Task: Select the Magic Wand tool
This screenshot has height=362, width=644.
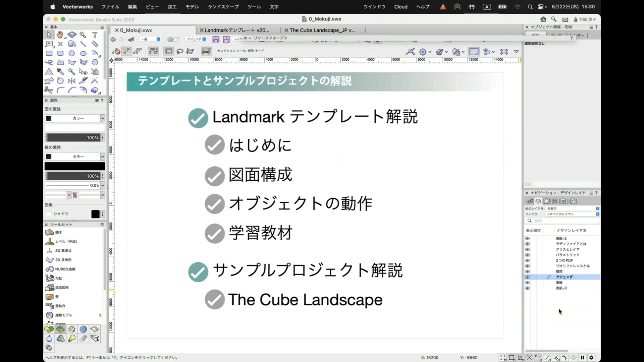Action: coord(71,71)
